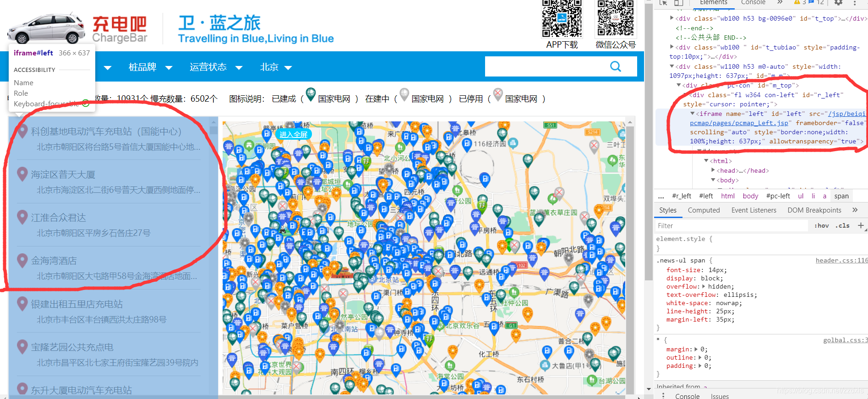
Task: Select the Computed tab
Action: tap(704, 210)
